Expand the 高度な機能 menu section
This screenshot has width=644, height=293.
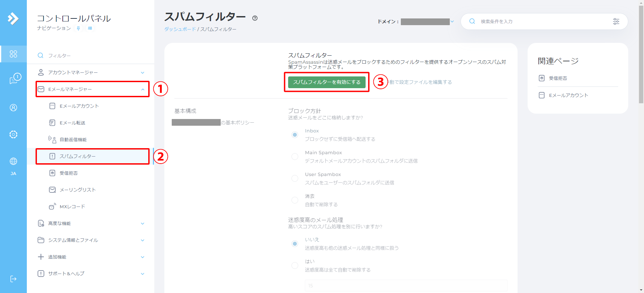click(91, 223)
